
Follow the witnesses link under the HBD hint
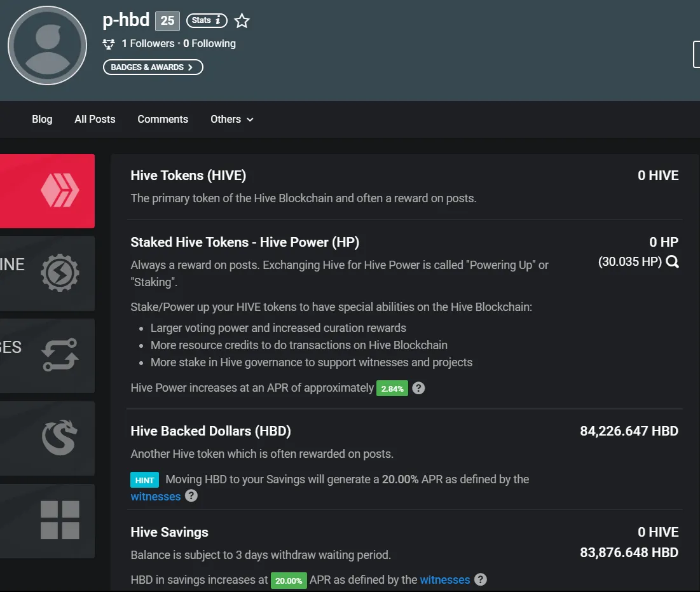(155, 497)
